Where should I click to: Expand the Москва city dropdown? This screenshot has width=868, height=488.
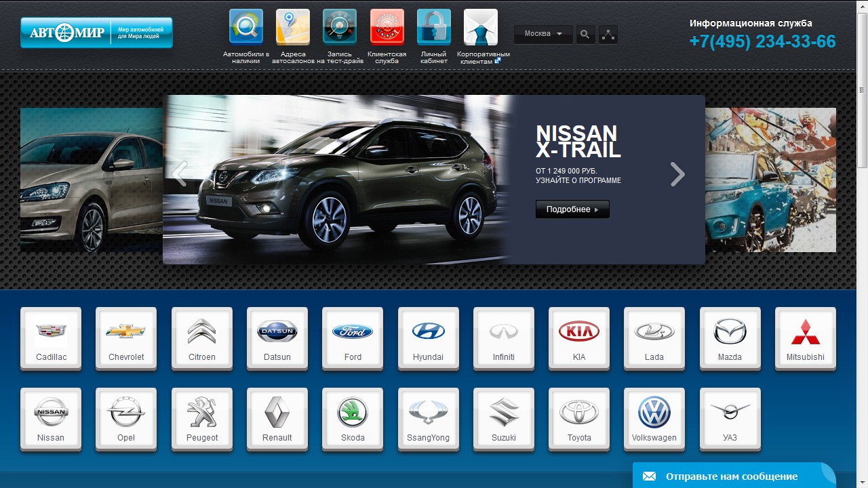click(x=543, y=34)
